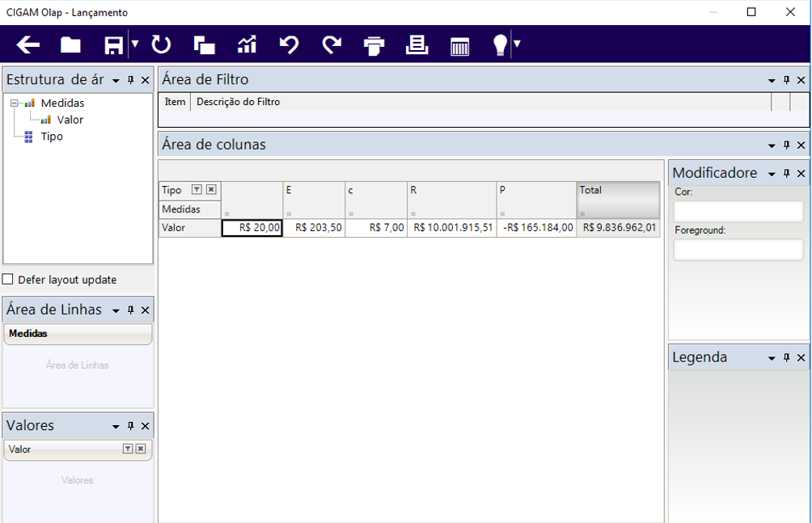812x523 pixels.
Task: Select the R$ 203,50 cell
Action: point(314,228)
